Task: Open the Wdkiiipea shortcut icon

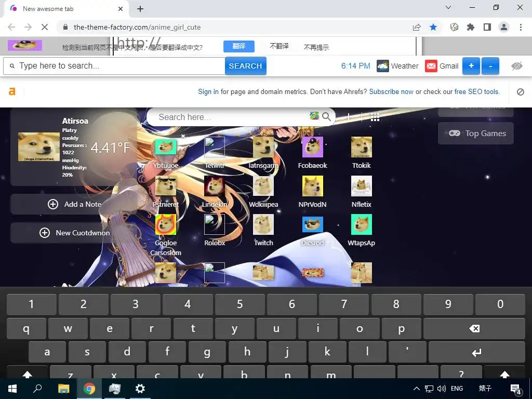Action: 263,186
